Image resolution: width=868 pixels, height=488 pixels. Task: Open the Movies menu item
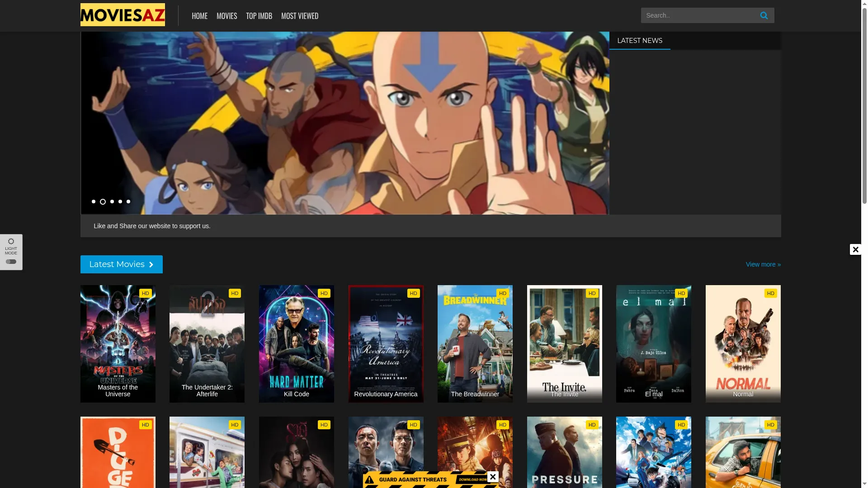[226, 16]
